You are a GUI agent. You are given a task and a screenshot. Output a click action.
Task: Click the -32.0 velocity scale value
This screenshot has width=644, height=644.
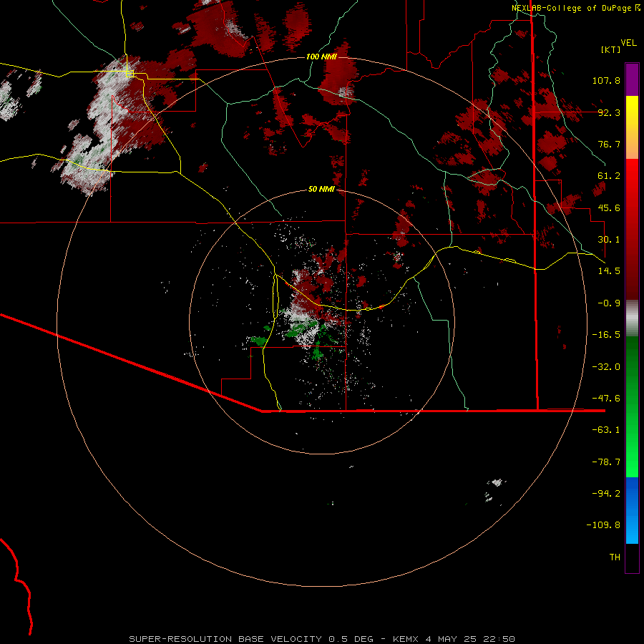click(606, 367)
